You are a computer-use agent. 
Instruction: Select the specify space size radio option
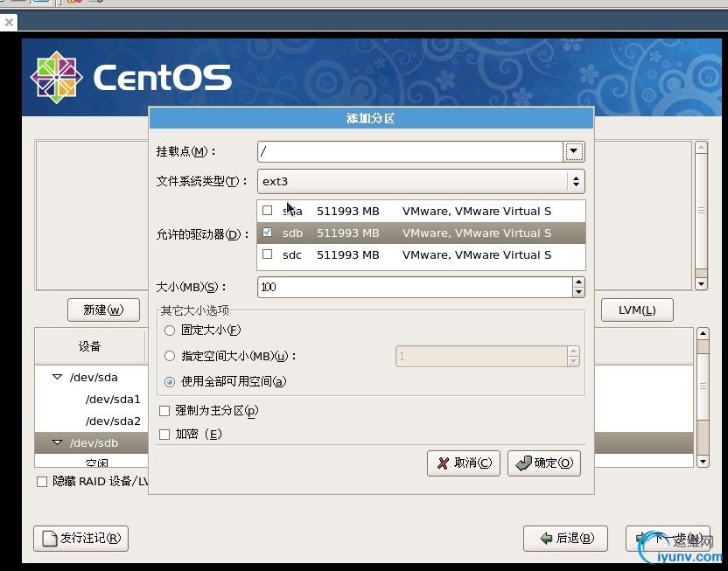coord(170,356)
